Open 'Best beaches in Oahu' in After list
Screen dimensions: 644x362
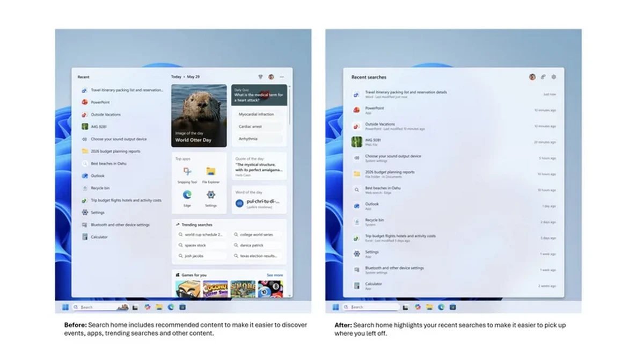coord(454,190)
